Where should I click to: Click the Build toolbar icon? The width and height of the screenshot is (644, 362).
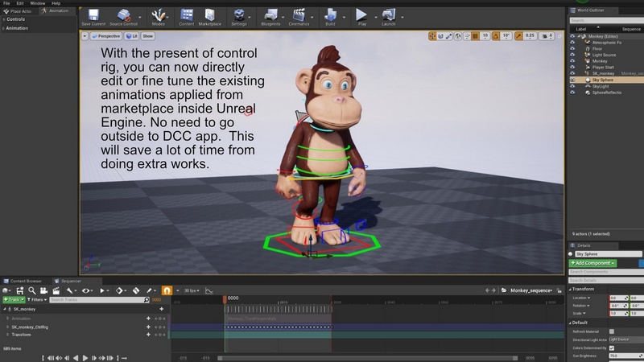click(x=331, y=15)
